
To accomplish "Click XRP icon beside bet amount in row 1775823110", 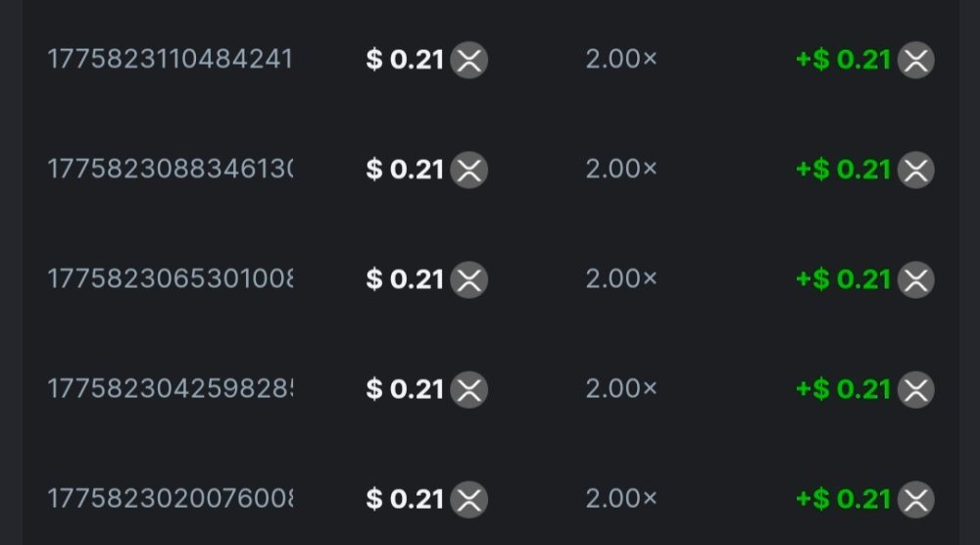I will (469, 61).
